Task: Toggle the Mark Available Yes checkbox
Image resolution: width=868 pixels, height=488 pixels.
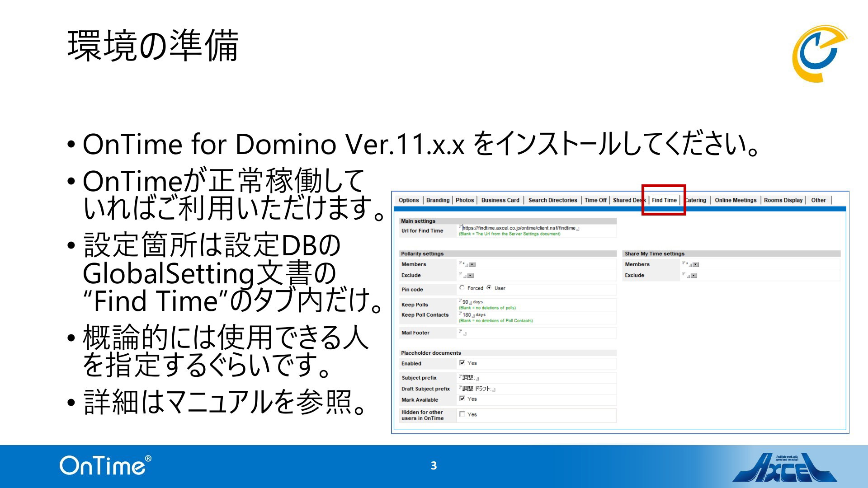Action: [x=462, y=399]
